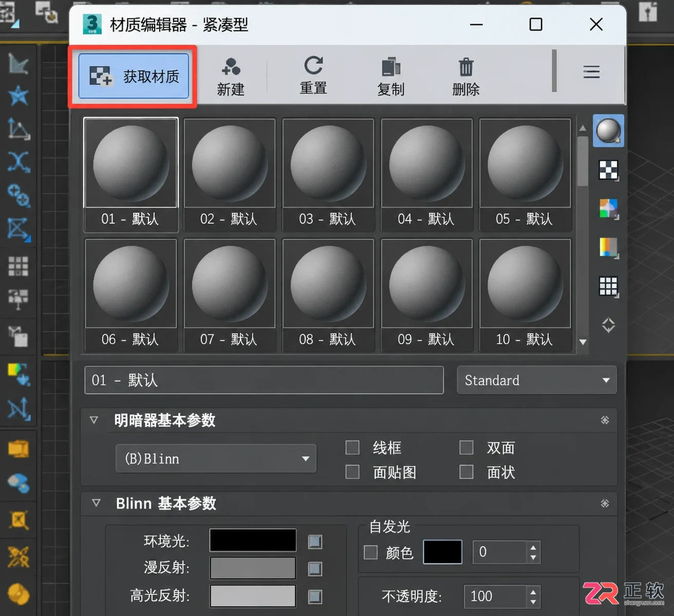Click the material name field 01 - 默认

[x=264, y=380]
